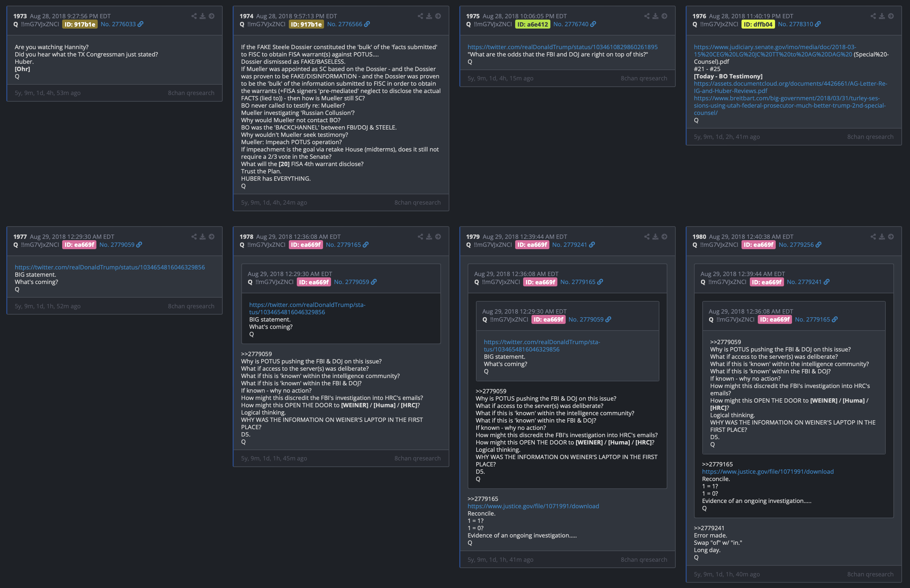This screenshot has height=588, width=910.
Task: Click >>2779059 reply reference in post 1978
Action: coord(256,354)
